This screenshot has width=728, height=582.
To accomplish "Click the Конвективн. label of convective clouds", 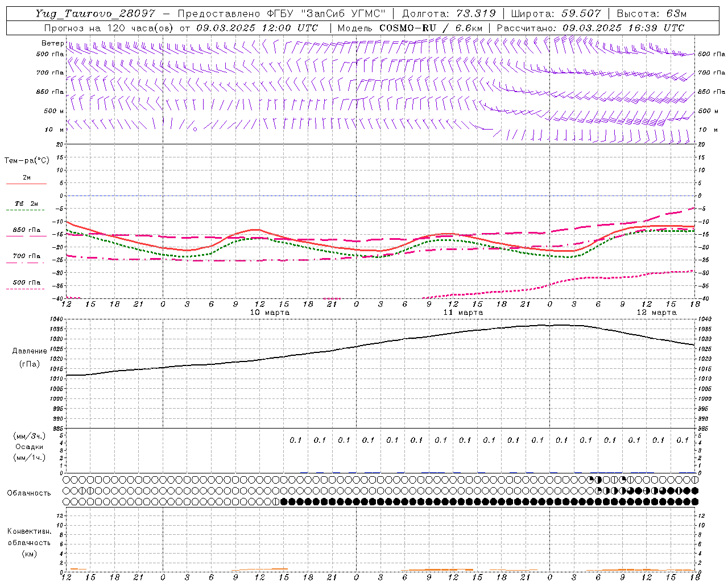I will click(29, 531).
